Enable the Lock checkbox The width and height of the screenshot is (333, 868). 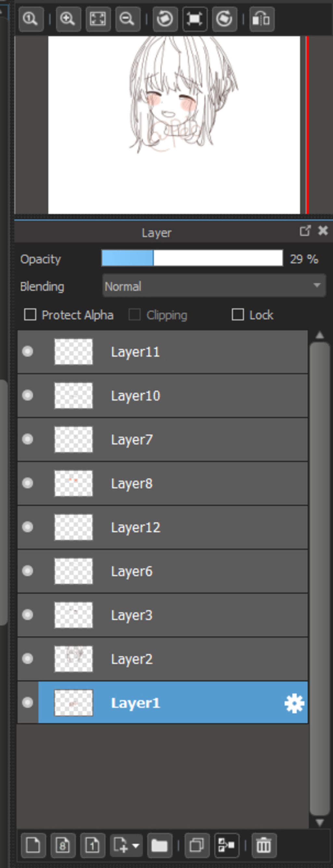tap(238, 315)
